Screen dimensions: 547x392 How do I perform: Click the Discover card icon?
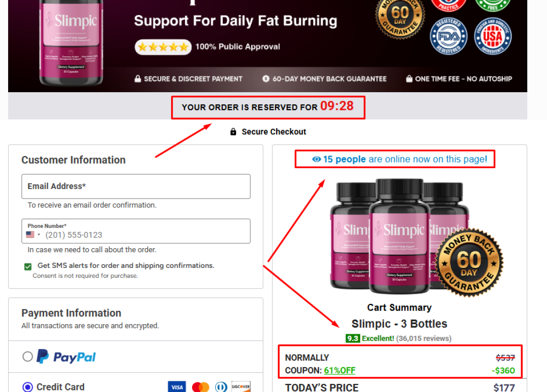pyautogui.click(x=241, y=387)
